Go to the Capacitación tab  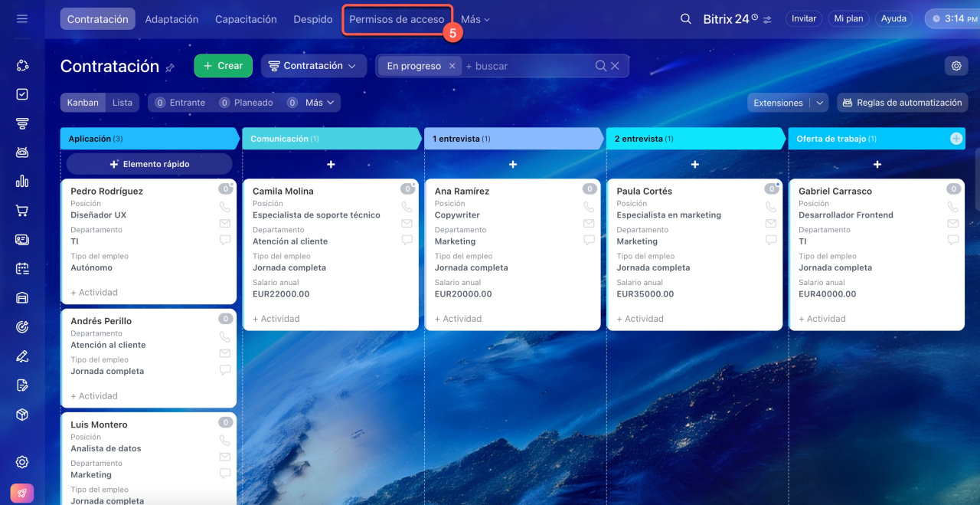[x=246, y=19]
